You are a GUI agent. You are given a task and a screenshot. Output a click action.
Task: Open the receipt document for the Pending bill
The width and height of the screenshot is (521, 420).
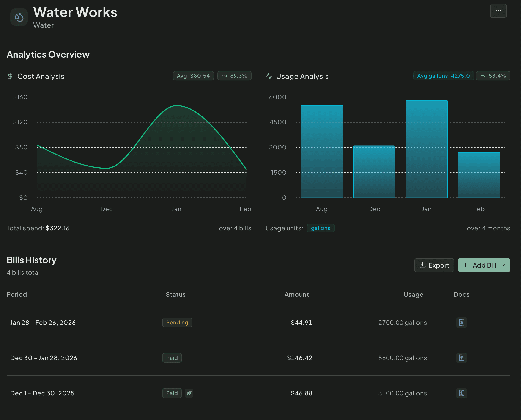point(461,322)
